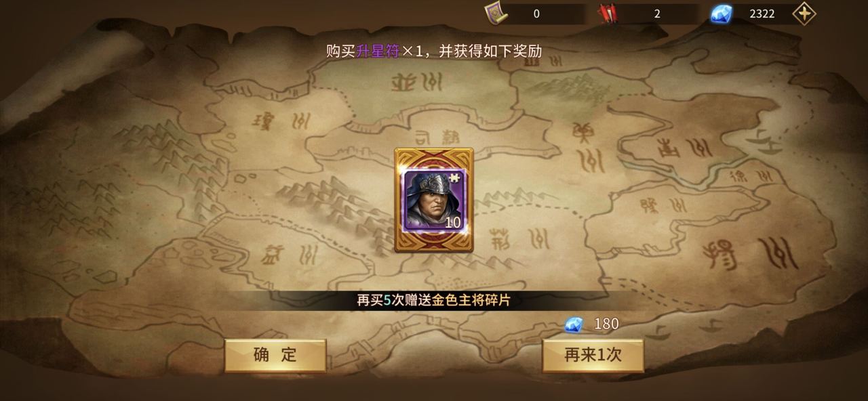The height and width of the screenshot is (401, 868).
Task: Tap the blue diamond icon beside 180
Action: [574, 324]
